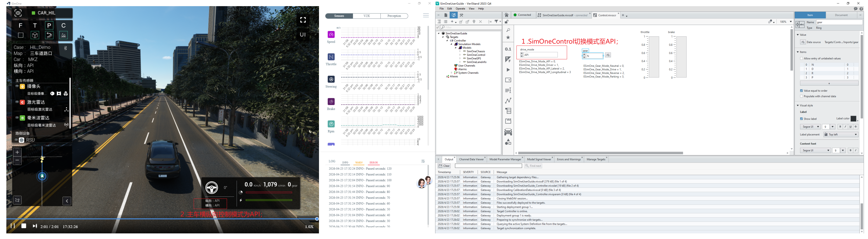This screenshot has height=239, width=868.
Task: Switch to the V2X tab in SimOne
Action: [x=367, y=16]
